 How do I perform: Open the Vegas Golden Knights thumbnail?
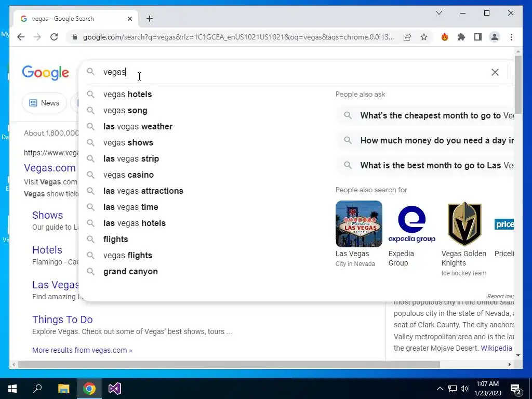464,224
